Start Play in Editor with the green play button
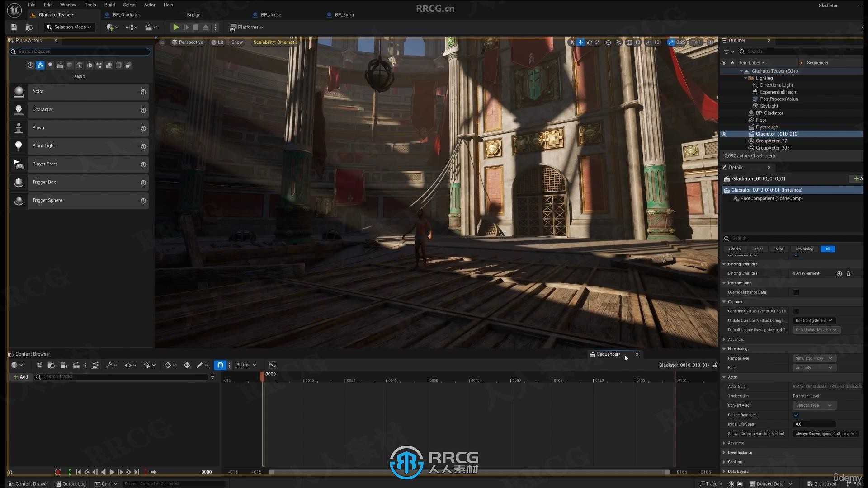The width and height of the screenshot is (868, 488). tap(176, 27)
